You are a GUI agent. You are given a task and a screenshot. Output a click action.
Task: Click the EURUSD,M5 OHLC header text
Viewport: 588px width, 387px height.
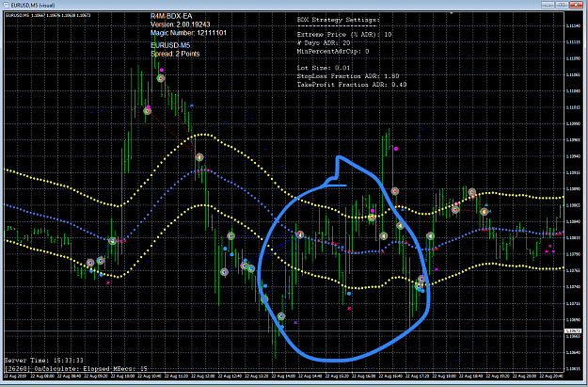(x=48, y=15)
